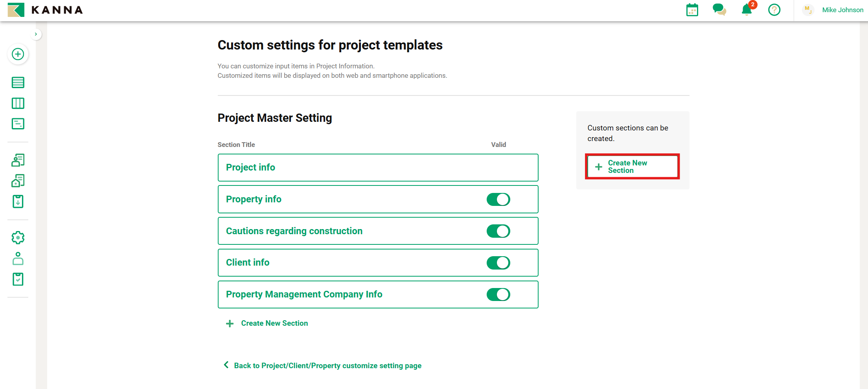This screenshot has width=868, height=389.
Task: Toggle off Cautions regarding construction
Action: [x=498, y=231]
